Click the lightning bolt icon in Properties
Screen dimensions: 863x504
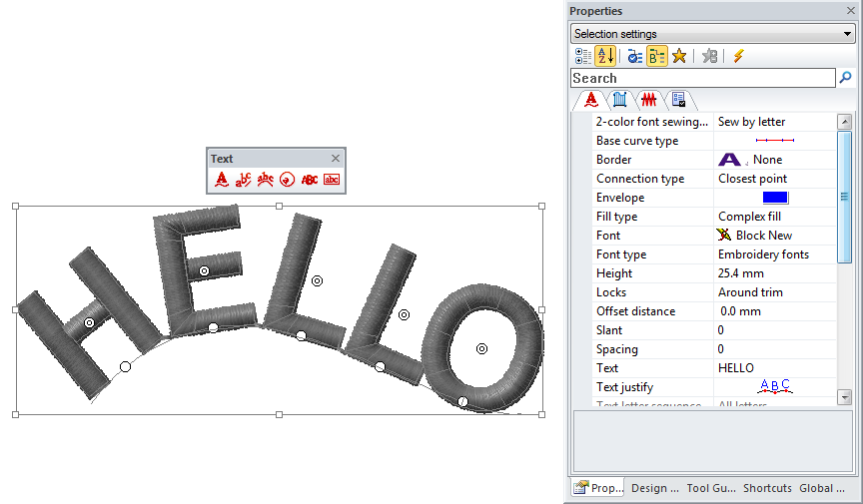point(738,56)
